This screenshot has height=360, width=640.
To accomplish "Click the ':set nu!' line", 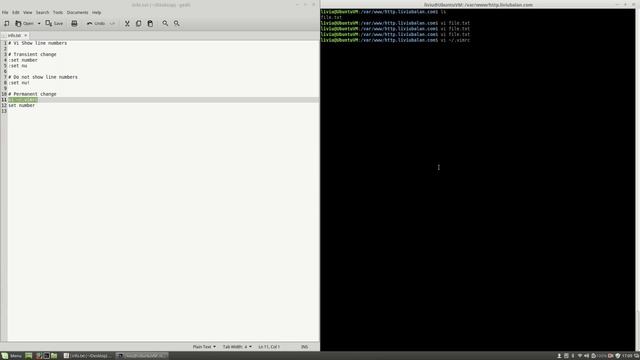I will point(19,83).
